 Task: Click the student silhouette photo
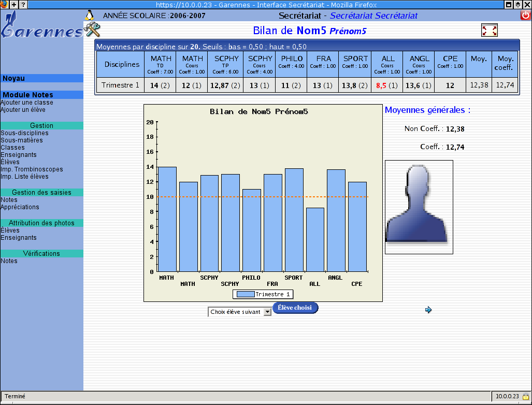tap(419, 207)
